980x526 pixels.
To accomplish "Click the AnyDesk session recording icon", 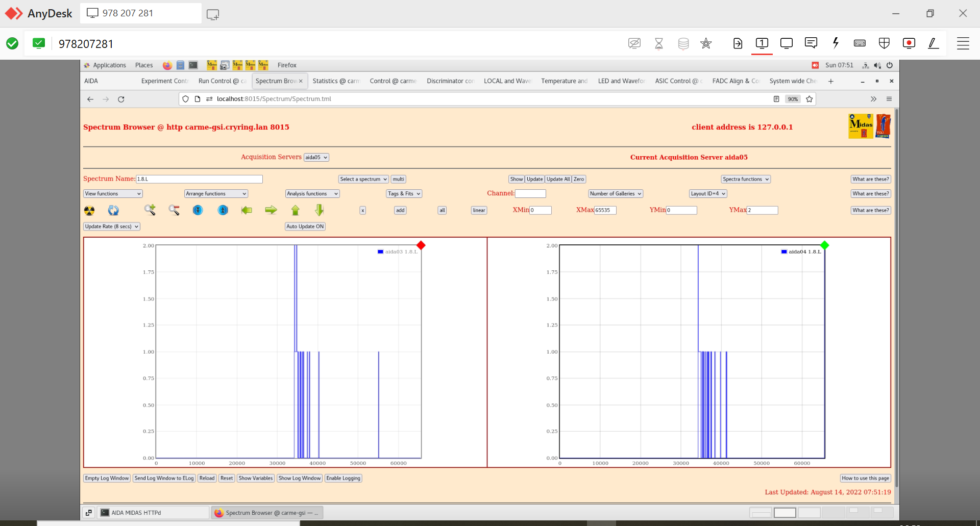I will click(909, 43).
